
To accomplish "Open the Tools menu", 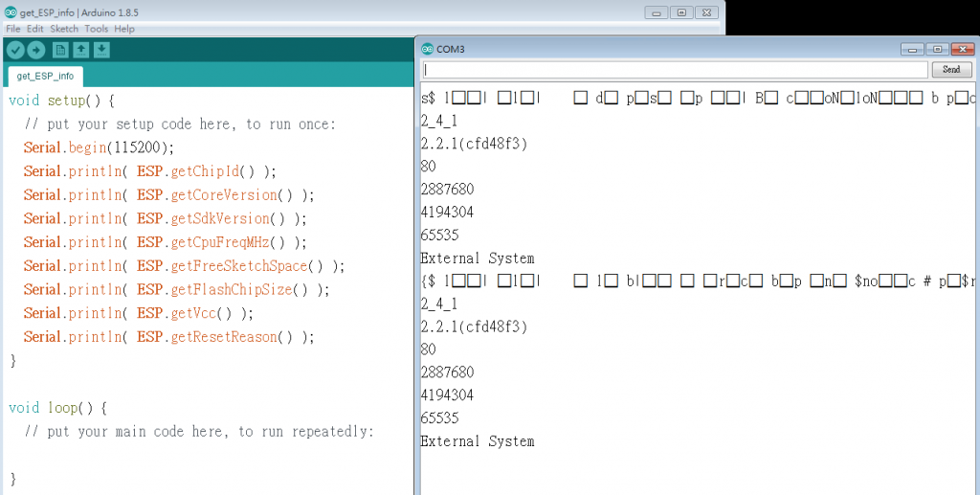I will point(97,29).
